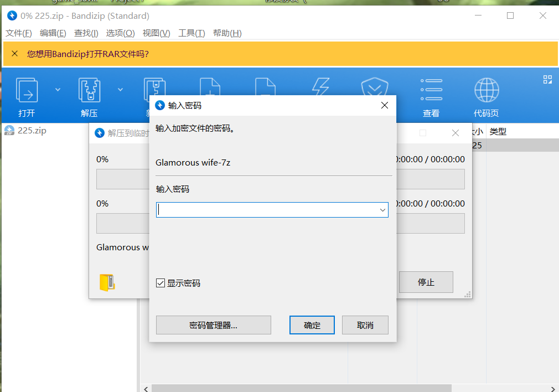
Task: Click the Password Manager button
Action: tap(214, 325)
